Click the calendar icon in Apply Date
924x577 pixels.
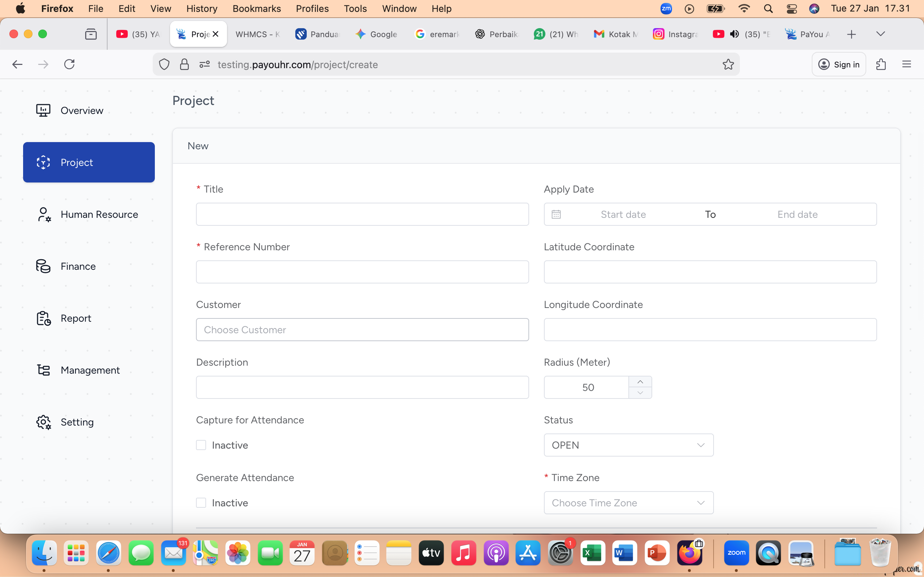pyautogui.click(x=556, y=215)
